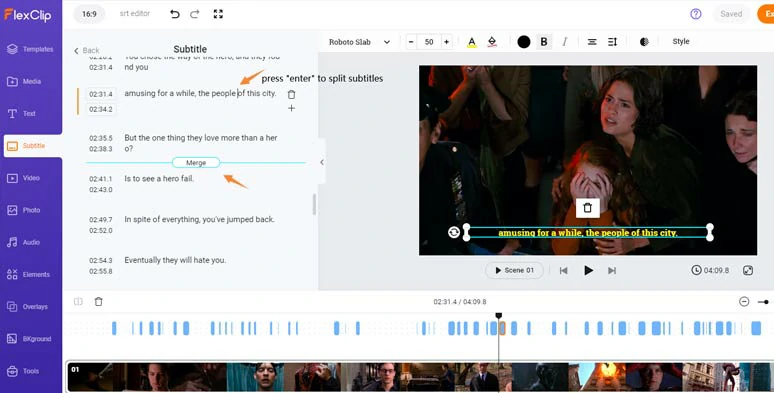This screenshot has height=393, width=774.
Task: Select subtitle 'Is to see a hero fail.'
Action: (x=159, y=179)
